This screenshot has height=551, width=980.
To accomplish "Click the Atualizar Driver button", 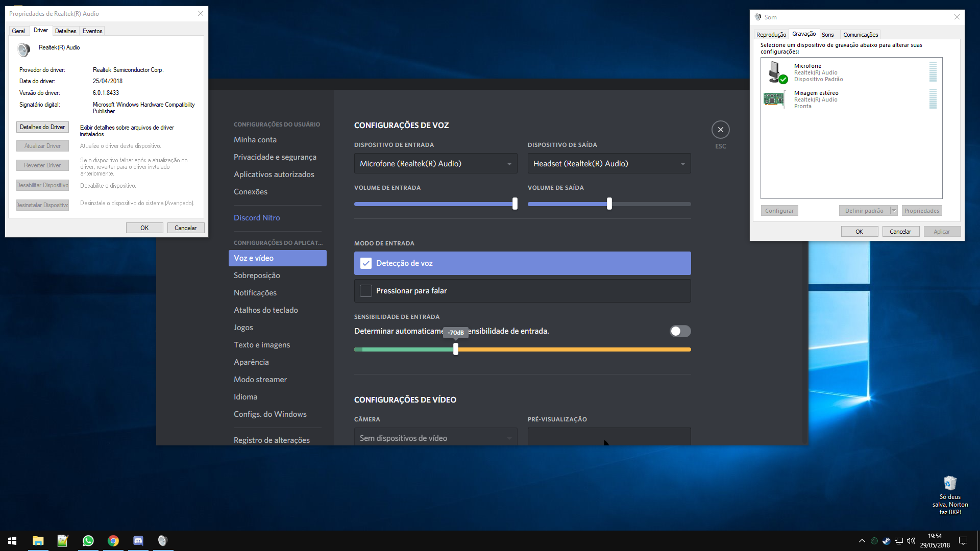I will [42, 146].
